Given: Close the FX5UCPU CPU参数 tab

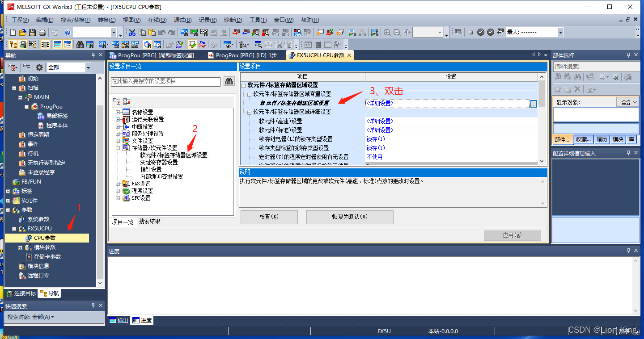Looking at the screenshot, I should (349, 55).
